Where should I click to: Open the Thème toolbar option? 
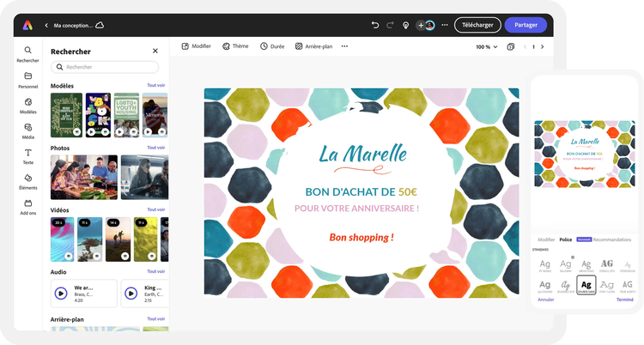pyautogui.click(x=235, y=46)
